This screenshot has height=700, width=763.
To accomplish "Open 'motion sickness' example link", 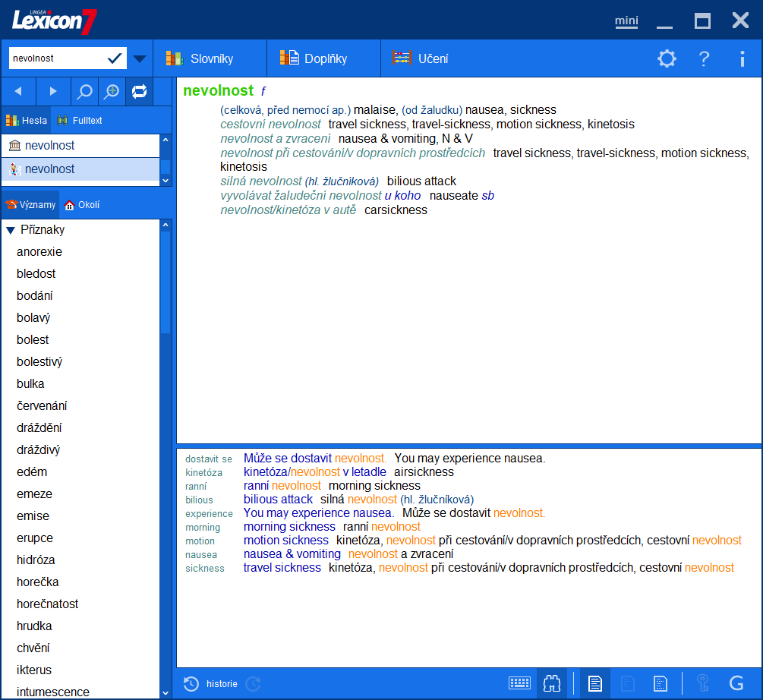I will tap(286, 541).
